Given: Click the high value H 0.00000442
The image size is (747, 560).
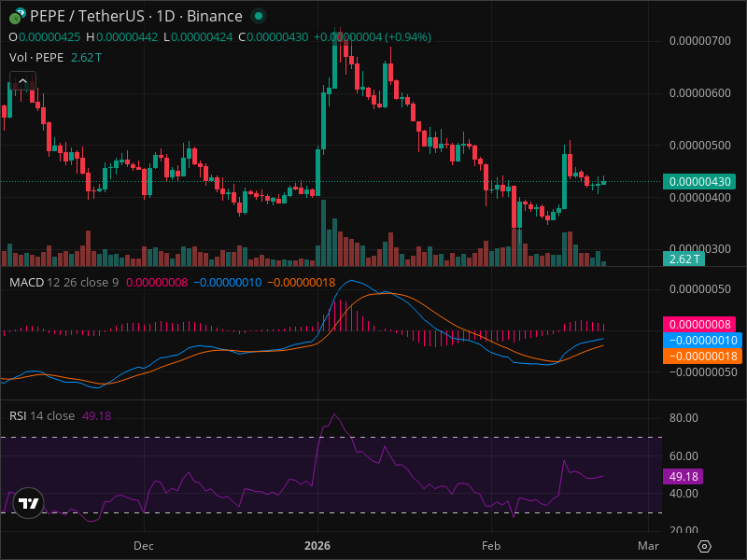Looking at the screenshot, I should click(122, 37).
